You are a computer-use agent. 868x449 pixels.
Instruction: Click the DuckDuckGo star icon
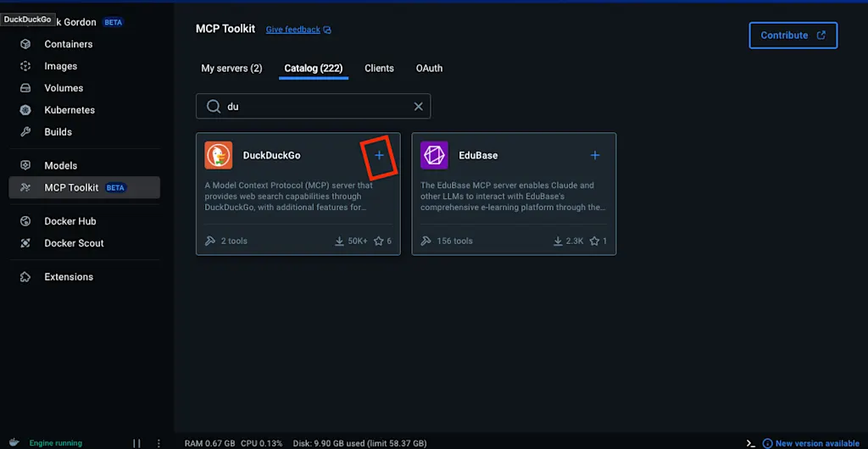[x=379, y=241]
